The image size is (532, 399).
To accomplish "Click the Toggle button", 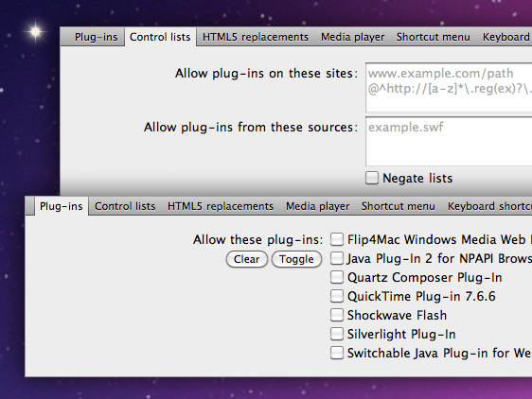I will tap(296, 259).
